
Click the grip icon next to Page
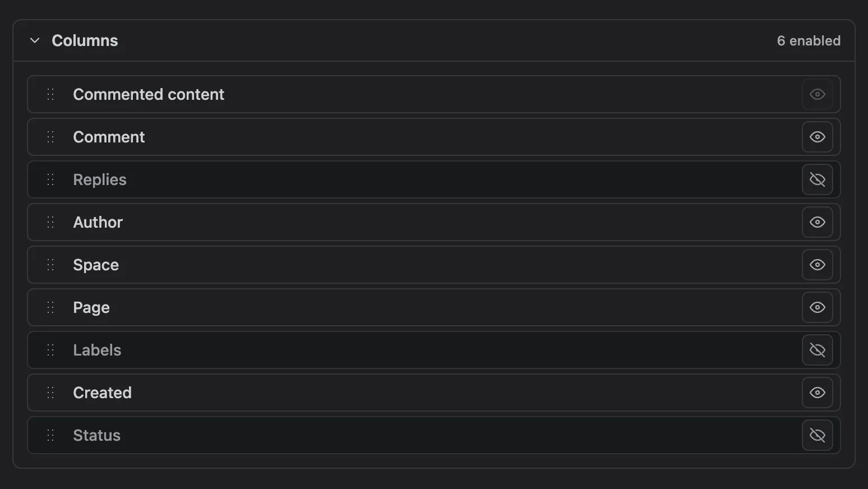(x=50, y=307)
